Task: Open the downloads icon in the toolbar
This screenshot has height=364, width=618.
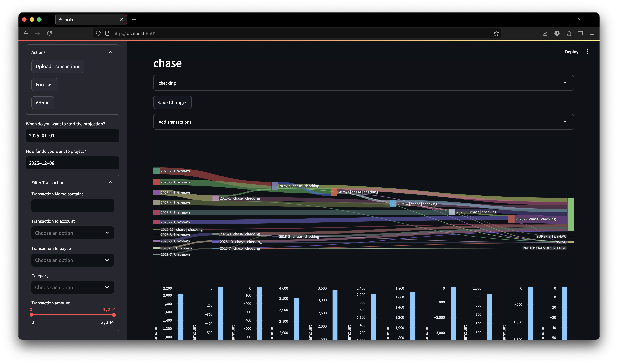Action: point(545,33)
